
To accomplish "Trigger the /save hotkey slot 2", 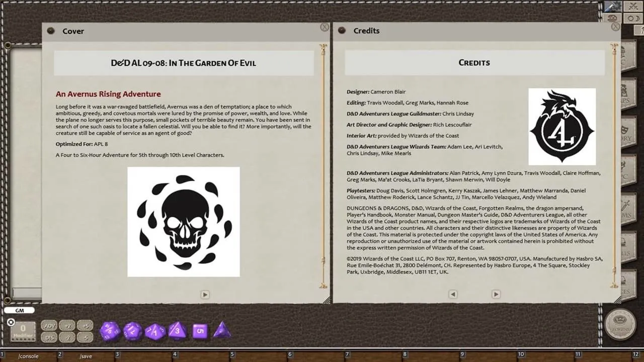I will point(86,356).
